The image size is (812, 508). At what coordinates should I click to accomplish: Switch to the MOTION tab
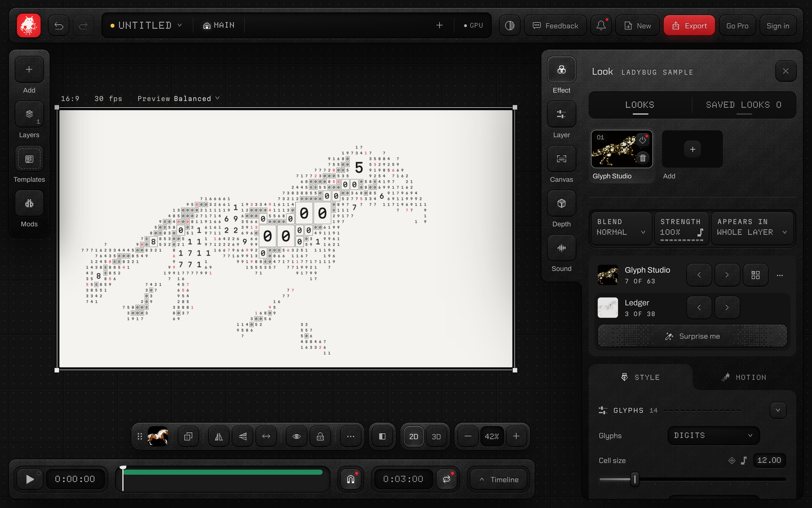point(744,377)
